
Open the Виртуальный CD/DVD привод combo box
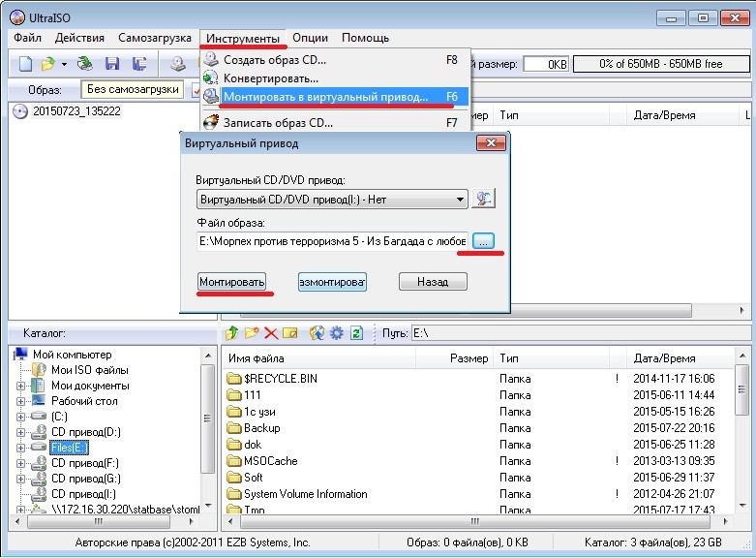(332, 200)
